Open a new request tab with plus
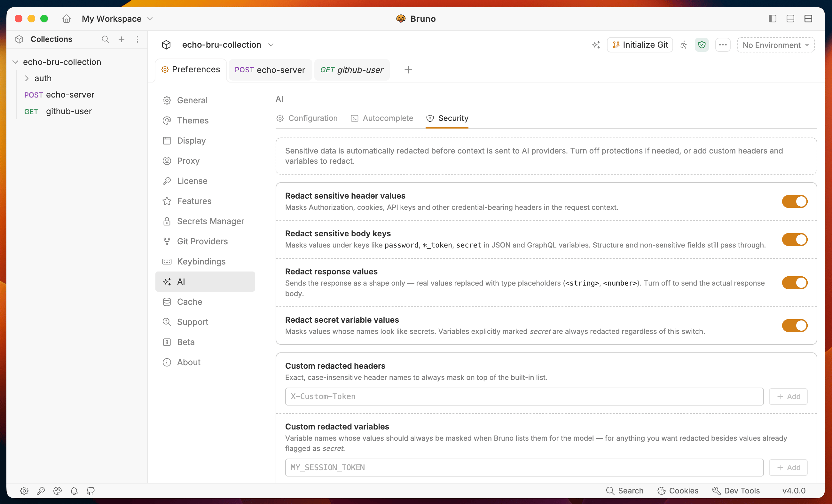 tap(408, 70)
